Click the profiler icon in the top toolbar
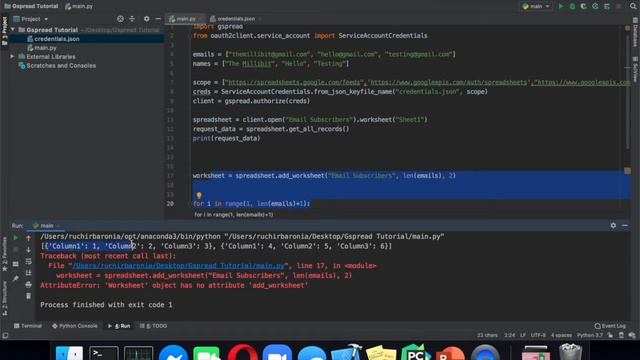This screenshot has height=360, width=640. pyautogui.click(x=596, y=6)
